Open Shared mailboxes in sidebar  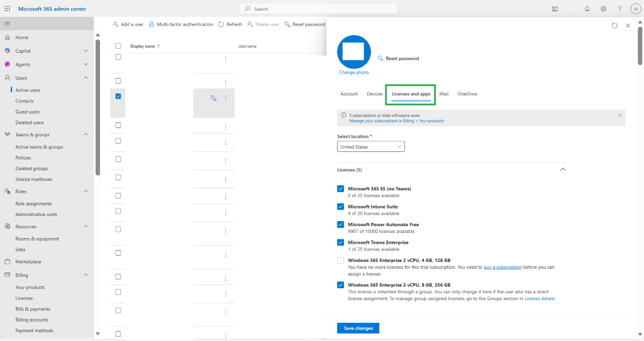[34, 180]
